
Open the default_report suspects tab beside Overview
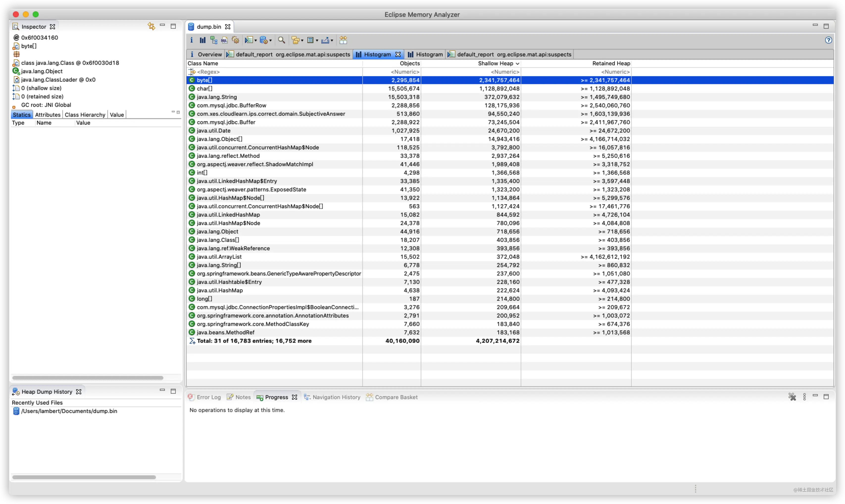tap(289, 54)
